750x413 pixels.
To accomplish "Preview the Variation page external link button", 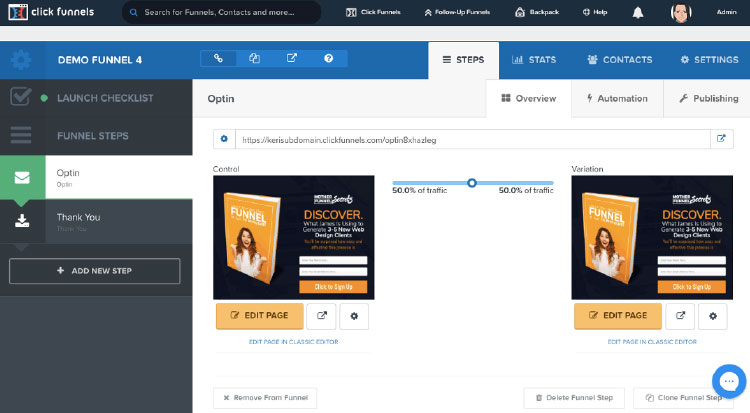I will coord(680,316).
